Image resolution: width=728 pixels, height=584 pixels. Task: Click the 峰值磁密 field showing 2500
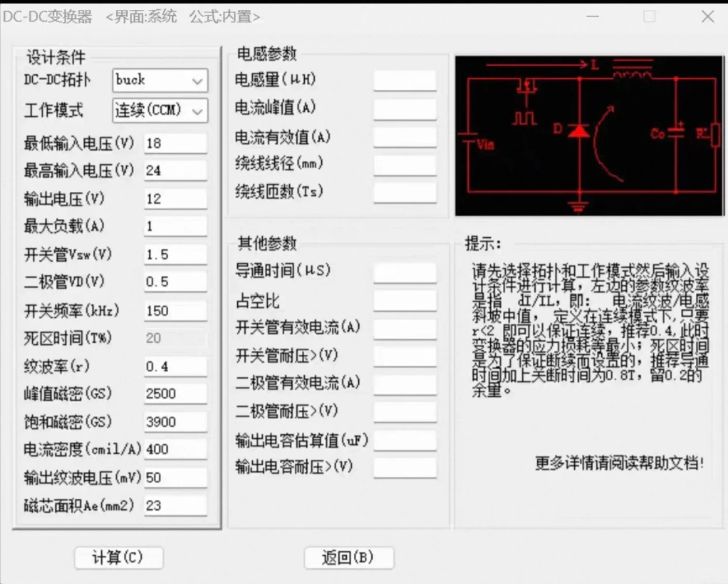pyautogui.click(x=175, y=393)
